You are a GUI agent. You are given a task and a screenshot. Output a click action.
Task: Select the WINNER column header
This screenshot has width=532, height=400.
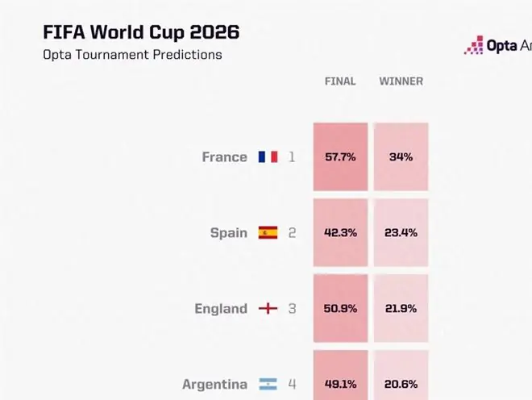coord(401,81)
